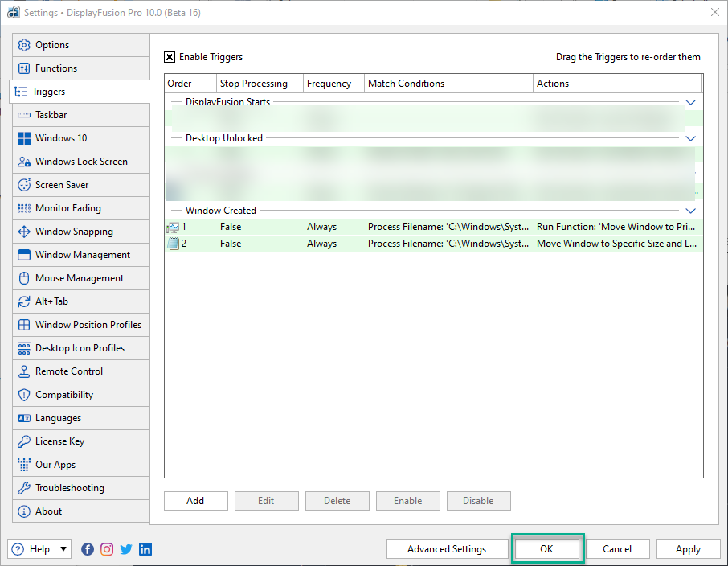
Task: Switch to the Taskbar tab
Action: point(81,115)
